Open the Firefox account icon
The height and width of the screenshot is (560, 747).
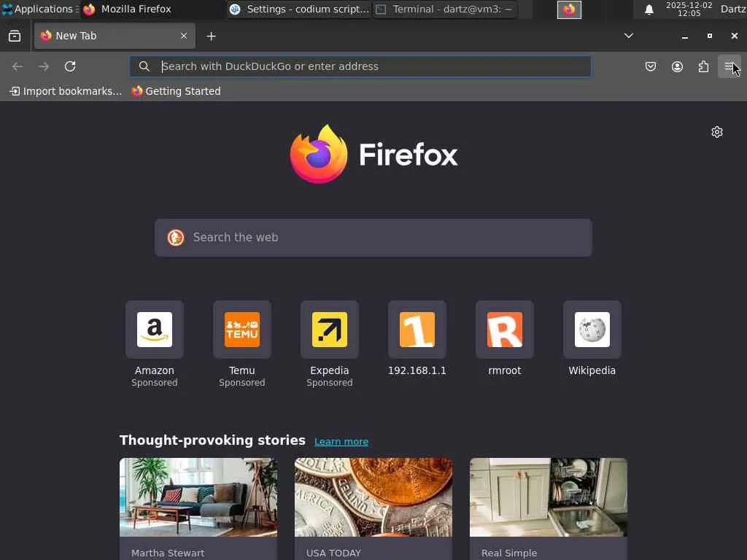[677, 66]
